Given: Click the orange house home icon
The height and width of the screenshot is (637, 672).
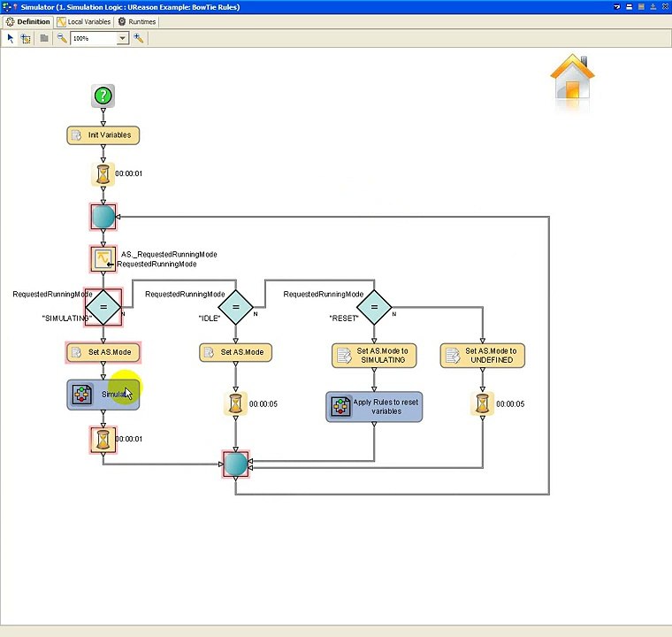Looking at the screenshot, I should click(573, 78).
